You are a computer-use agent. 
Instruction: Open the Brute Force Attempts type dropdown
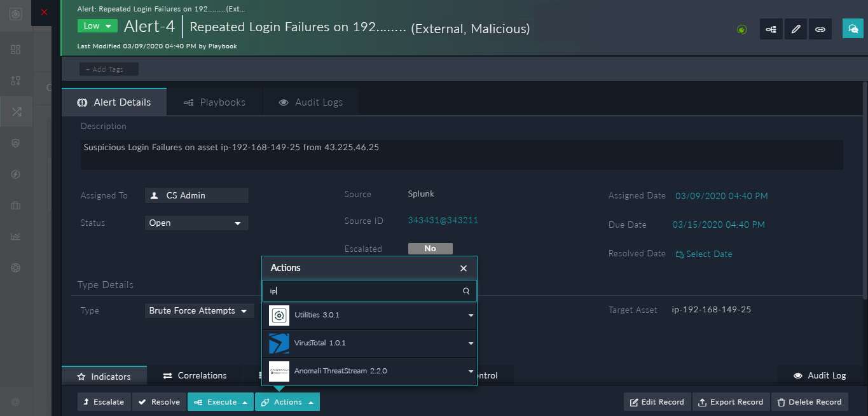(x=199, y=311)
